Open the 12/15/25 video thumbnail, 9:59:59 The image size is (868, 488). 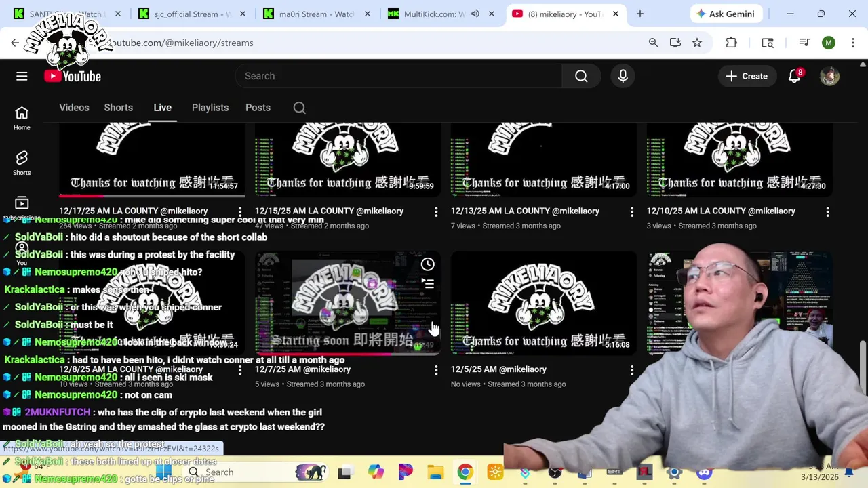tap(348, 159)
